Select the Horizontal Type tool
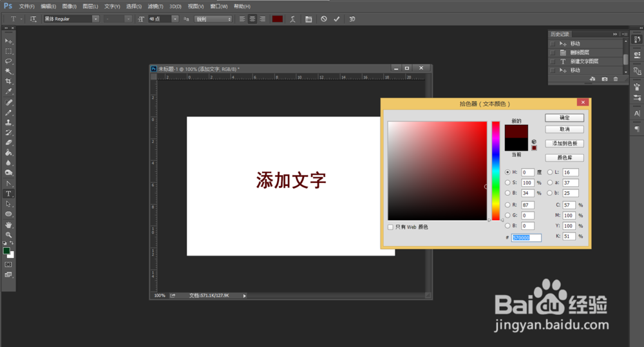 pos(8,194)
